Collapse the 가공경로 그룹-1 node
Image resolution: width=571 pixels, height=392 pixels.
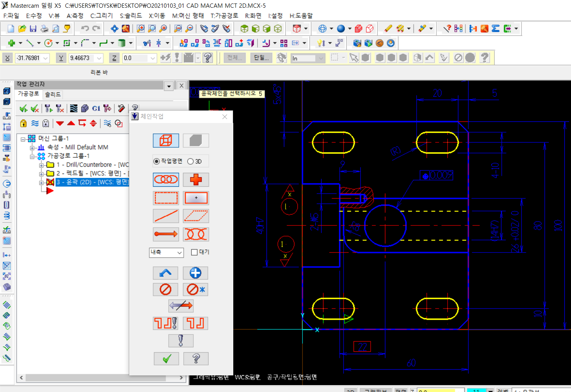[x=32, y=156]
